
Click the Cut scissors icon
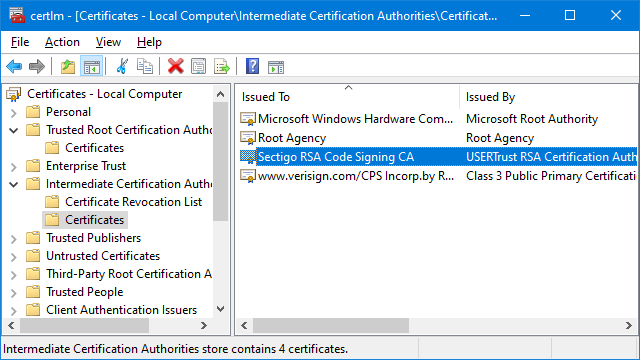(x=122, y=66)
